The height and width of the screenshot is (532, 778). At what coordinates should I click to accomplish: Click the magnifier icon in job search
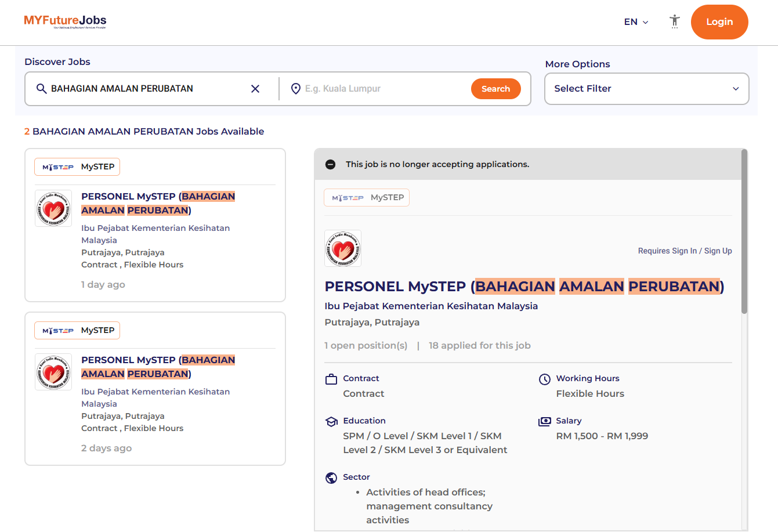(41, 89)
